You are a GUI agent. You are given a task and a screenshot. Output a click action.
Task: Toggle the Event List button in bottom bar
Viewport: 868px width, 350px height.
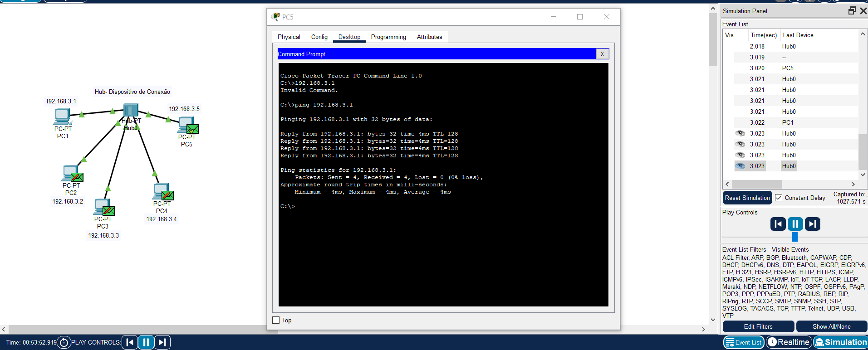point(744,342)
